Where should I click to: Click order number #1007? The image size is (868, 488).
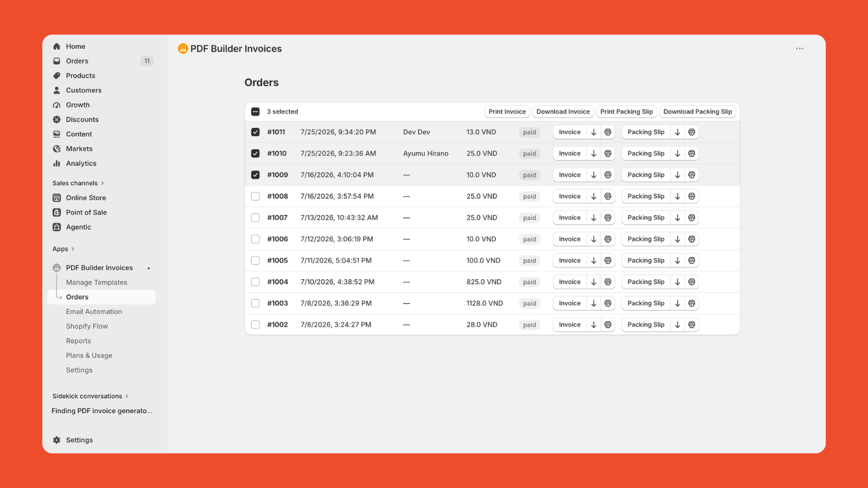(x=277, y=218)
